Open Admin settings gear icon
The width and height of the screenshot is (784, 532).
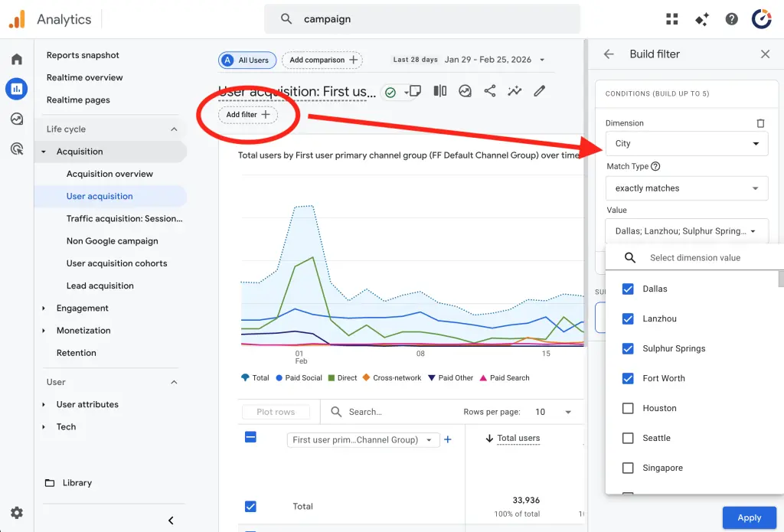click(17, 513)
